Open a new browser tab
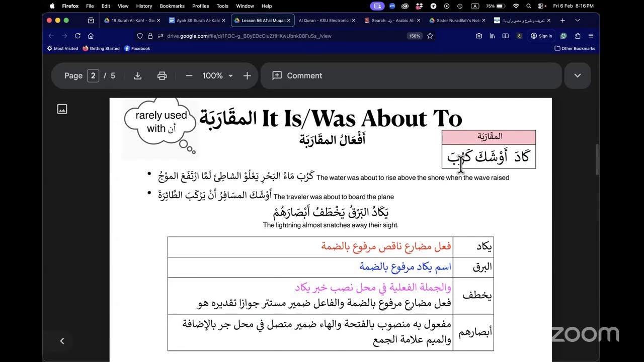644x362 pixels. (562, 21)
